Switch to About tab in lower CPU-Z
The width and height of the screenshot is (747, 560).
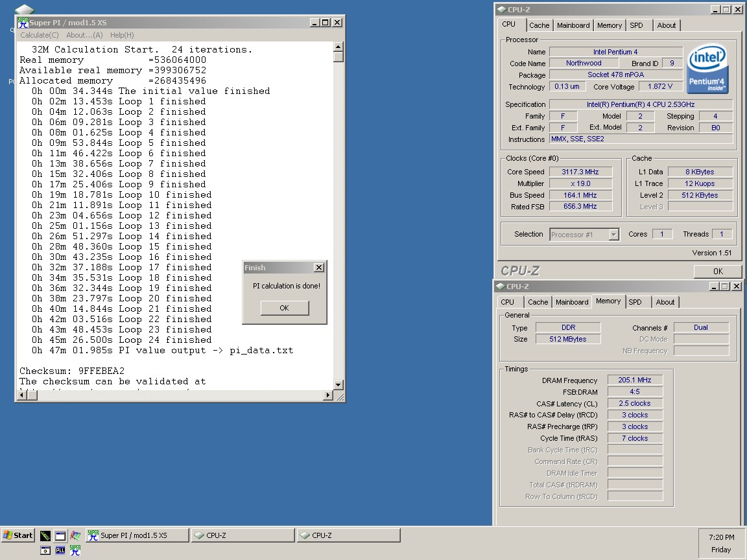(665, 302)
